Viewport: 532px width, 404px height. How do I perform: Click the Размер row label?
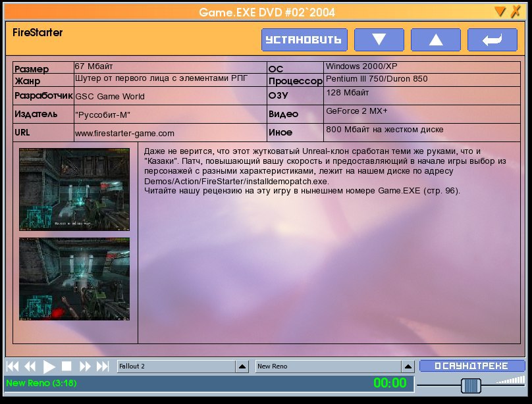coord(32,69)
